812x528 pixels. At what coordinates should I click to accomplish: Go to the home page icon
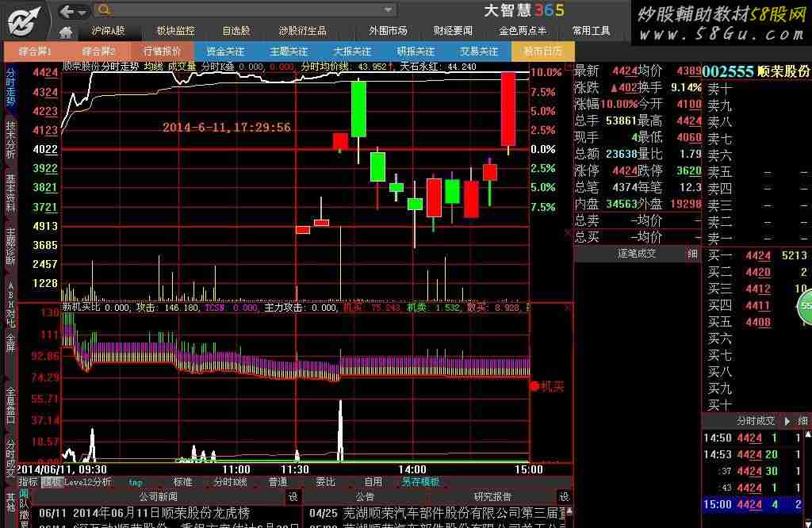(x=66, y=32)
